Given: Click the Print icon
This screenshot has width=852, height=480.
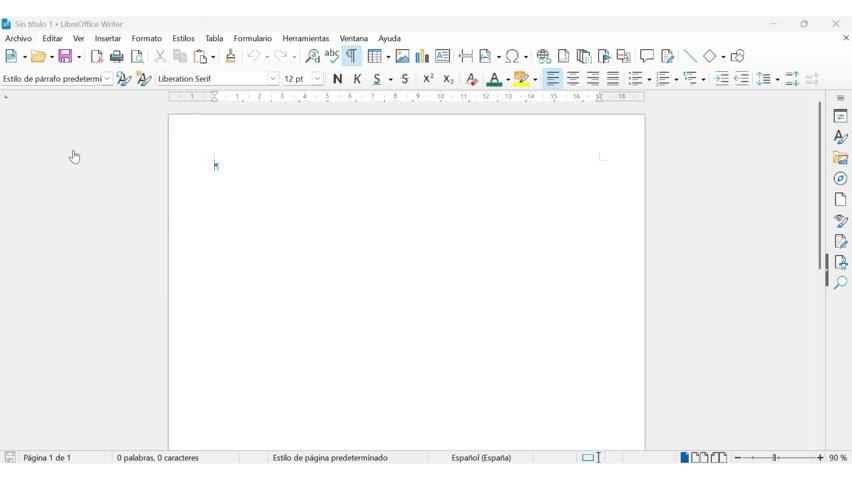Looking at the screenshot, I should [x=116, y=56].
